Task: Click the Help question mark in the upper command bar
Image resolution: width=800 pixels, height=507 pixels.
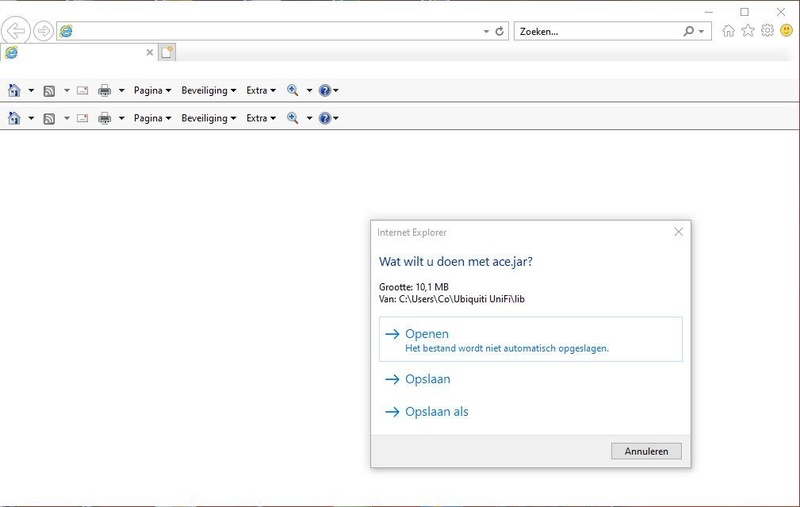Action: 325,90
